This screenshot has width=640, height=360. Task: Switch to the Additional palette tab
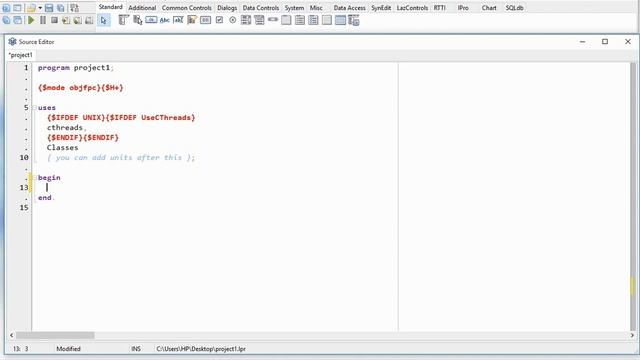click(x=142, y=8)
